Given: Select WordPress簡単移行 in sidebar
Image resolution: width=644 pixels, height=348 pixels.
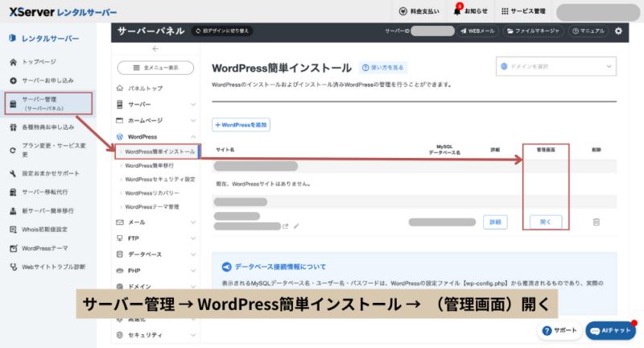Looking at the screenshot, I should tap(154, 165).
